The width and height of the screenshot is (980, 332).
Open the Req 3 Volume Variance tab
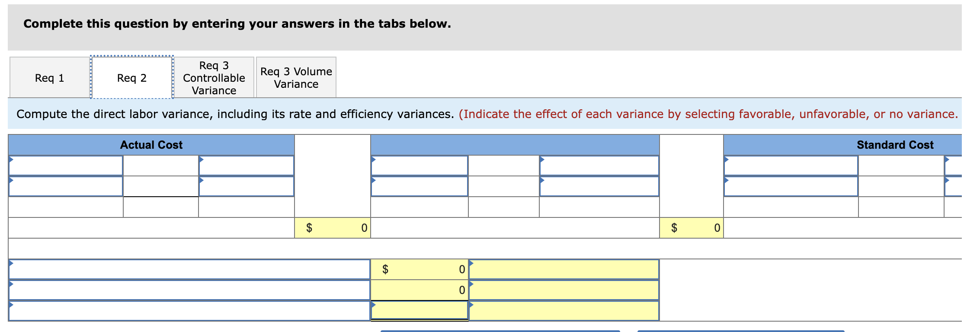click(296, 77)
